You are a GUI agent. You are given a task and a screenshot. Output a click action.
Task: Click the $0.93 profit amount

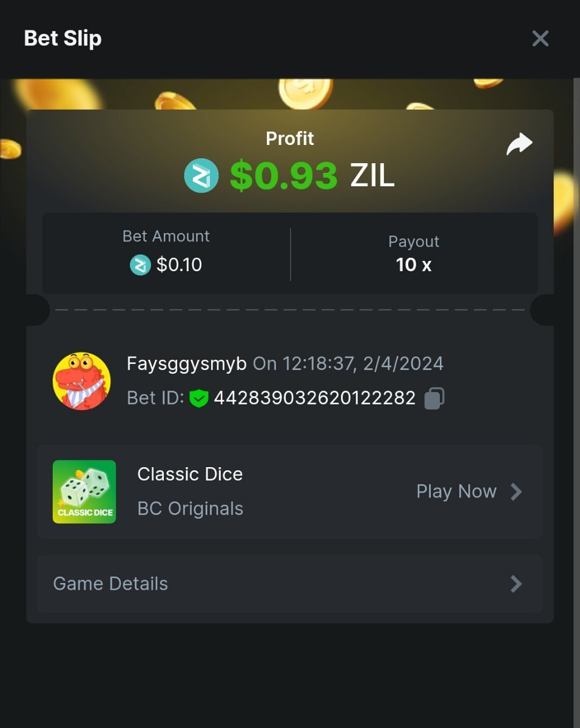283,176
